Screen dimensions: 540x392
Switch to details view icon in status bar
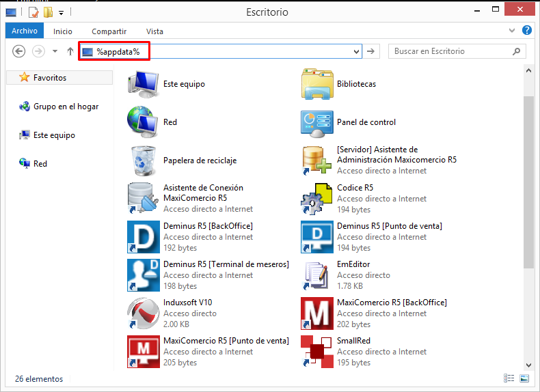509,378
